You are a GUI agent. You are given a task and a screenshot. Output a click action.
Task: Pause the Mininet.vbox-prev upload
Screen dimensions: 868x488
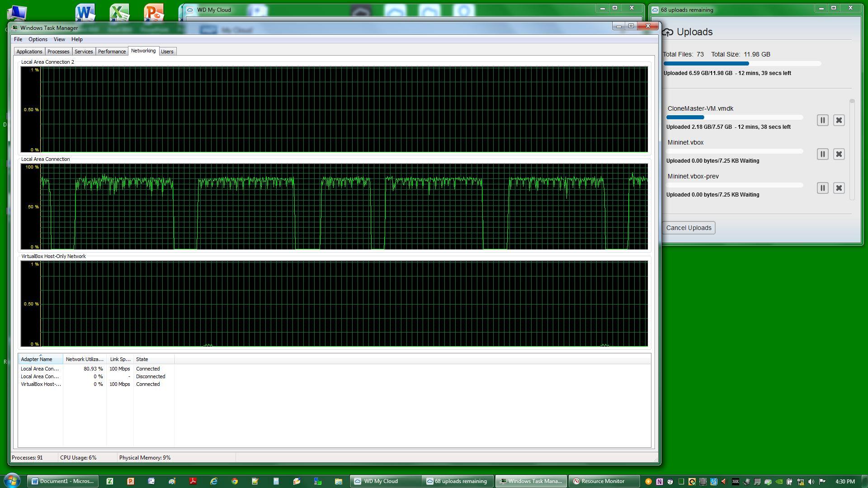[x=822, y=188]
